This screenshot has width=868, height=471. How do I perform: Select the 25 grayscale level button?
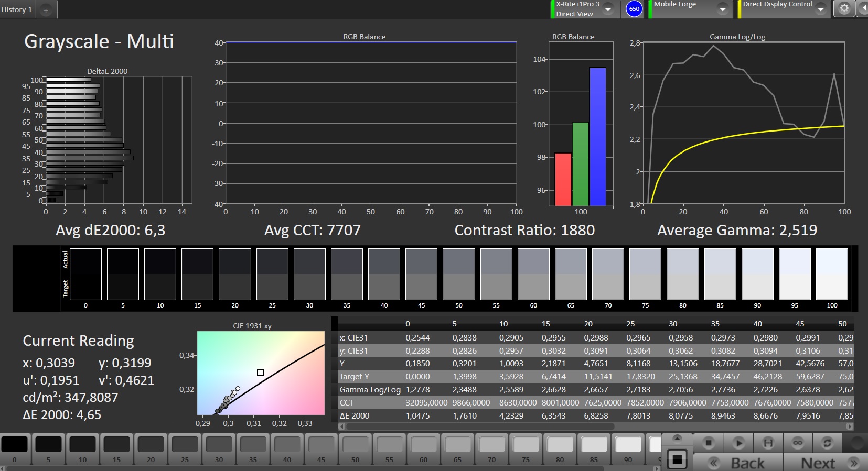coord(185,449)
